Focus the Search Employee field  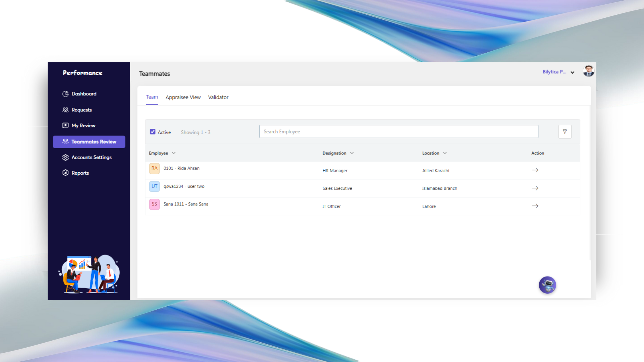pos(398,132)
